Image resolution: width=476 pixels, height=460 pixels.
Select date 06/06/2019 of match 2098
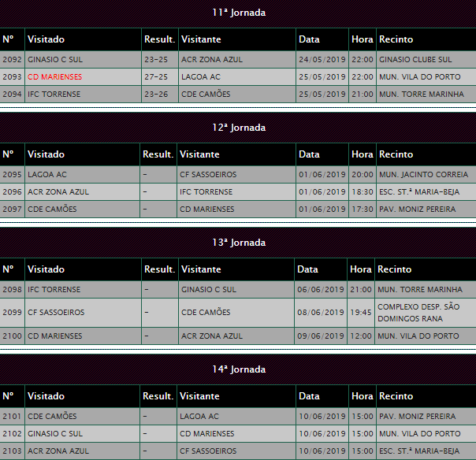[321, 290]
